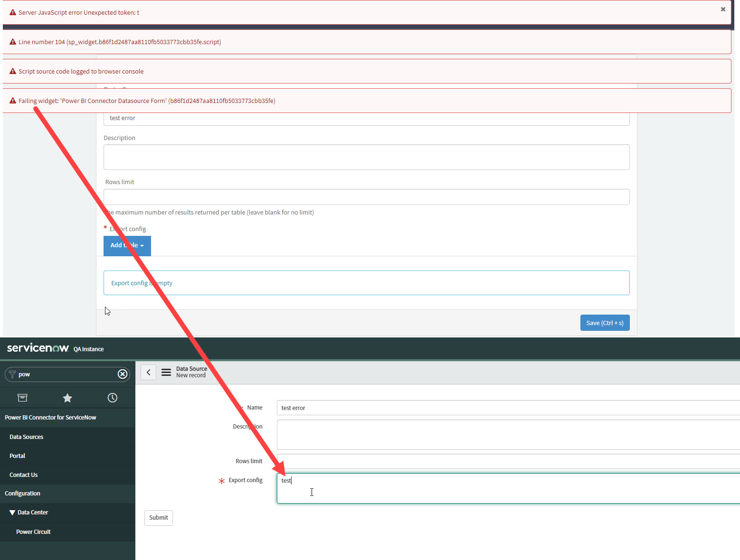Open the History clock tab

coord(113,398)
